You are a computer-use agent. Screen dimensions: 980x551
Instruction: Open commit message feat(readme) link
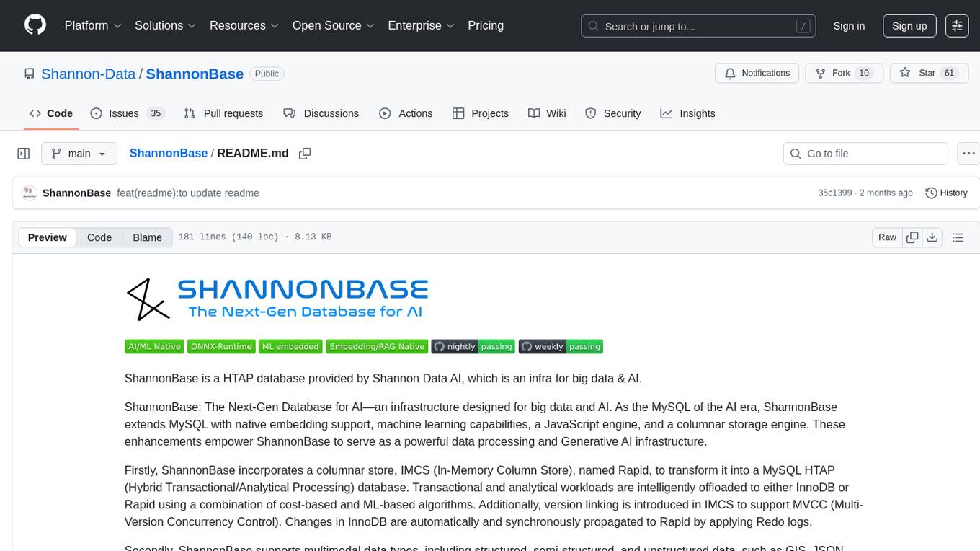(188, 193)
